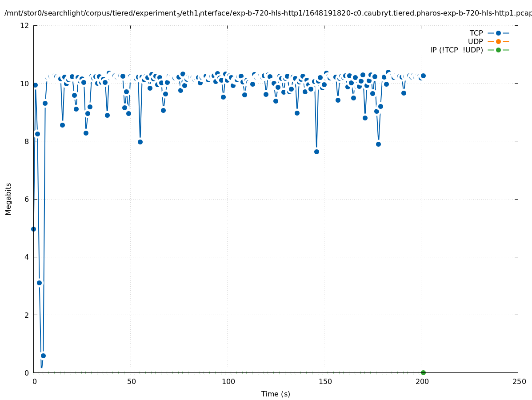Click the lowest TCP data point near zero
Viewport: 532px width, 400px height.
pos(43,356)
